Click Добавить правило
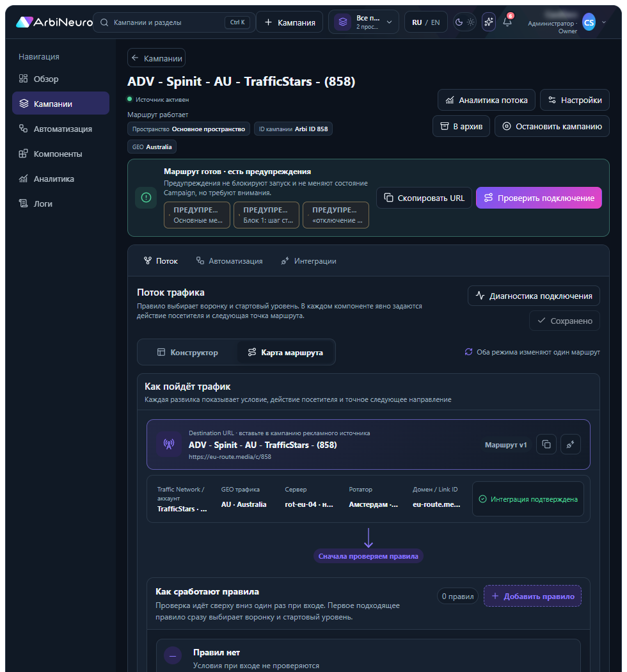Screen dimensions: 627x672 [532, 596]
